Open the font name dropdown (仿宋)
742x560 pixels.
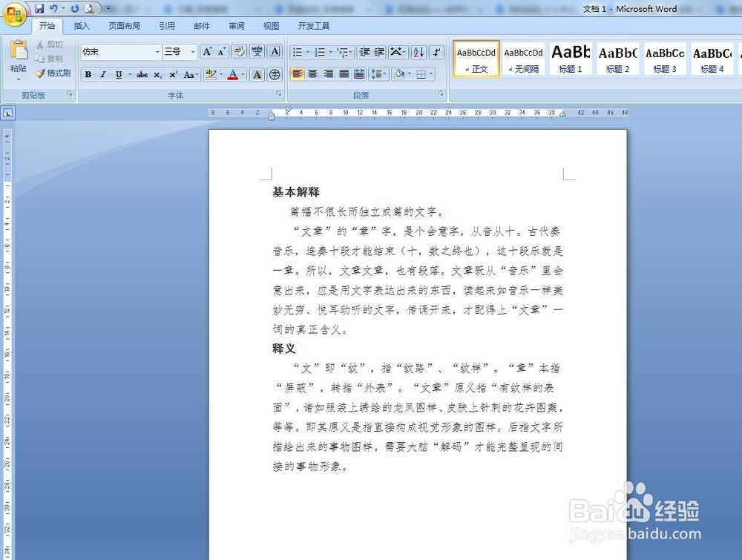tap(157, 52)
